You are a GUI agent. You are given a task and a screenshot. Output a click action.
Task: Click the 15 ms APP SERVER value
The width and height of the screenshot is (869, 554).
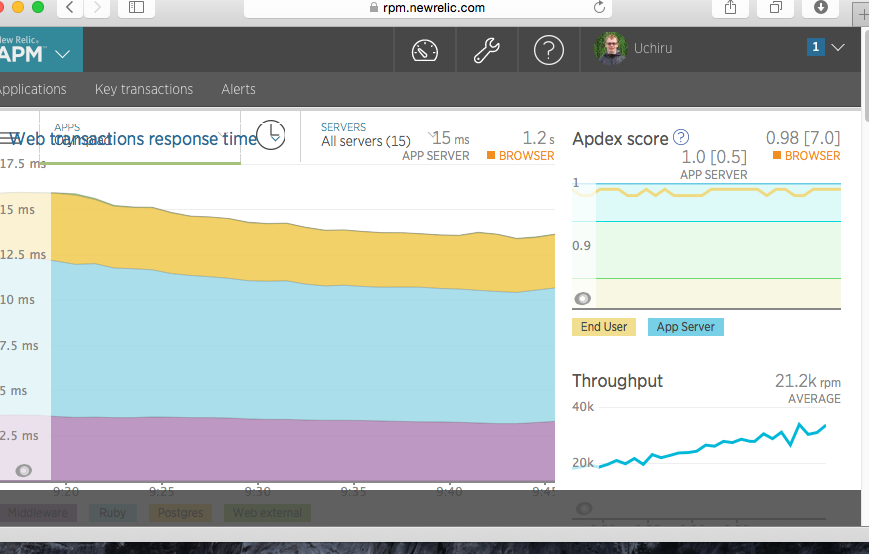pos(451,138)
